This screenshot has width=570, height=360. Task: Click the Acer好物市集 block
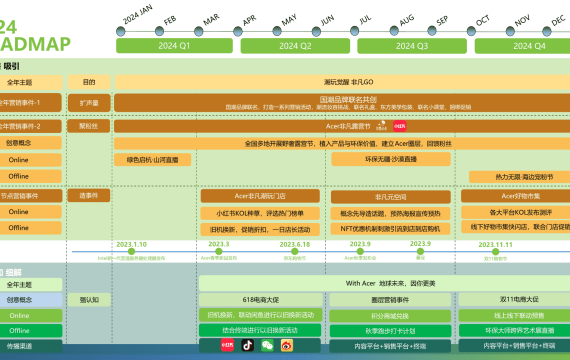(x=515, y=196)
